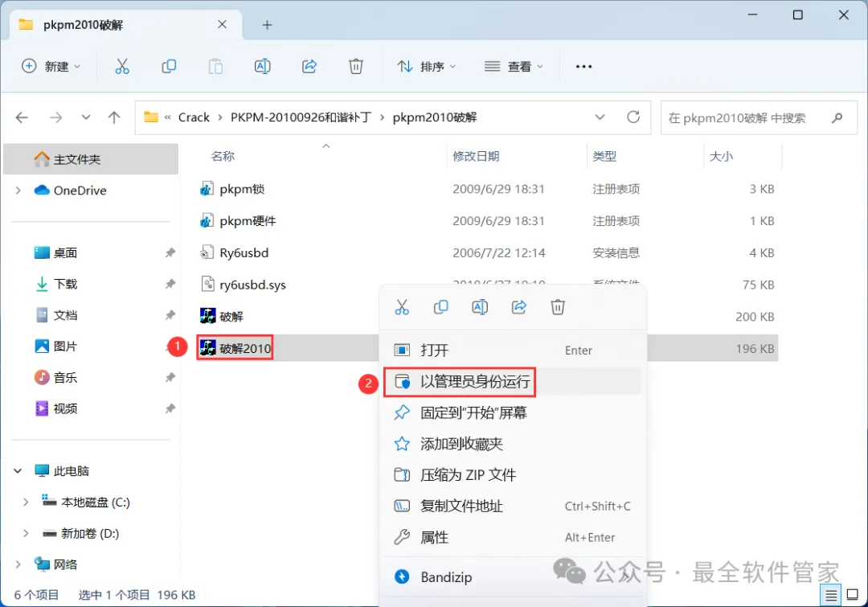Open the Bandizip context menu entry
The width and height of the screenshot is (868, 607).
(x=513, y=577)
